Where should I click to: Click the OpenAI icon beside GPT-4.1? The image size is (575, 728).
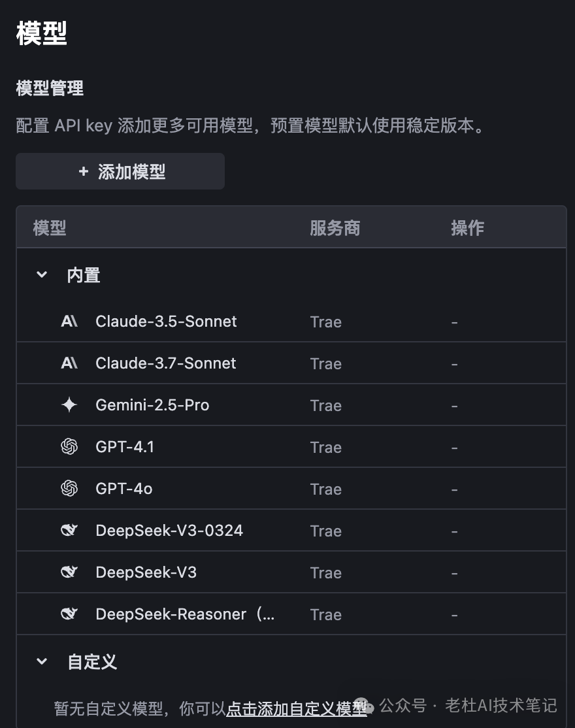[x=69, y=447]
